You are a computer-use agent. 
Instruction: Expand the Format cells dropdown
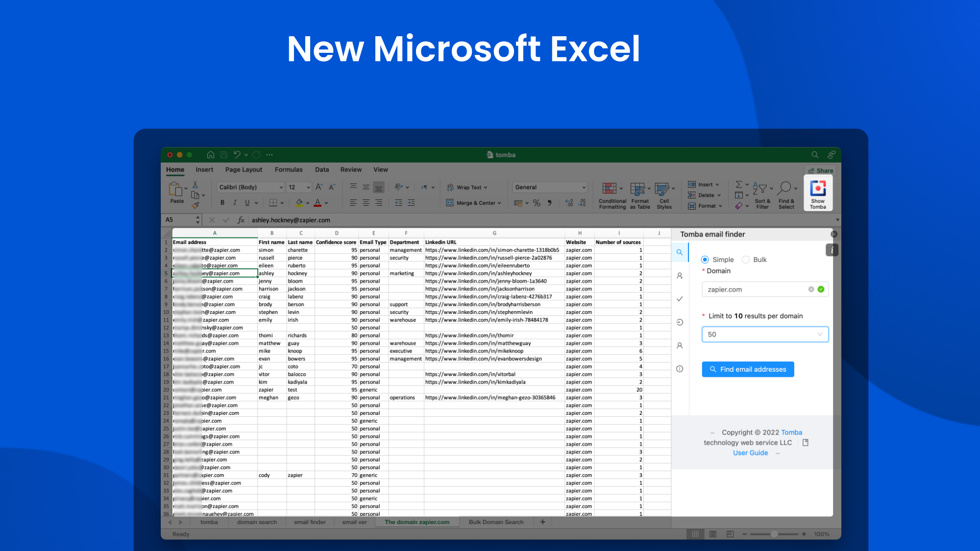(721, 206)
